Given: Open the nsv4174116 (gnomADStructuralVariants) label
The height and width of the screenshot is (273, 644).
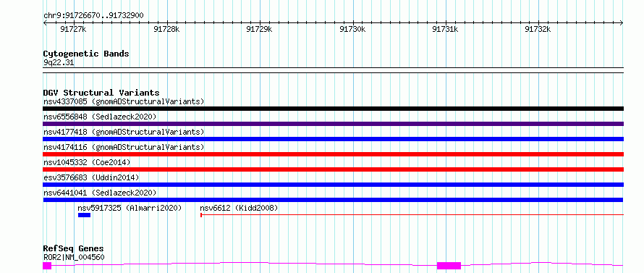Looking at the screenshot, I should [124, 147].
